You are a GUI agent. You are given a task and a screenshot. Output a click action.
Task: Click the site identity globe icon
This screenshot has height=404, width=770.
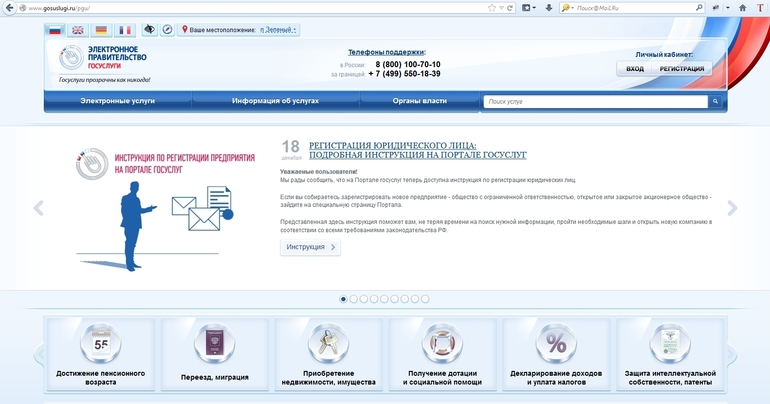coord(23,8)
